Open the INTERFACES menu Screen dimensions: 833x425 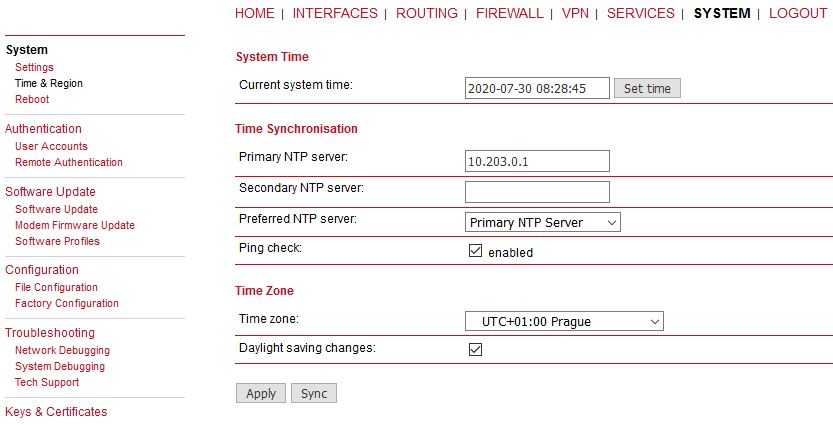[x=335, y=13]
